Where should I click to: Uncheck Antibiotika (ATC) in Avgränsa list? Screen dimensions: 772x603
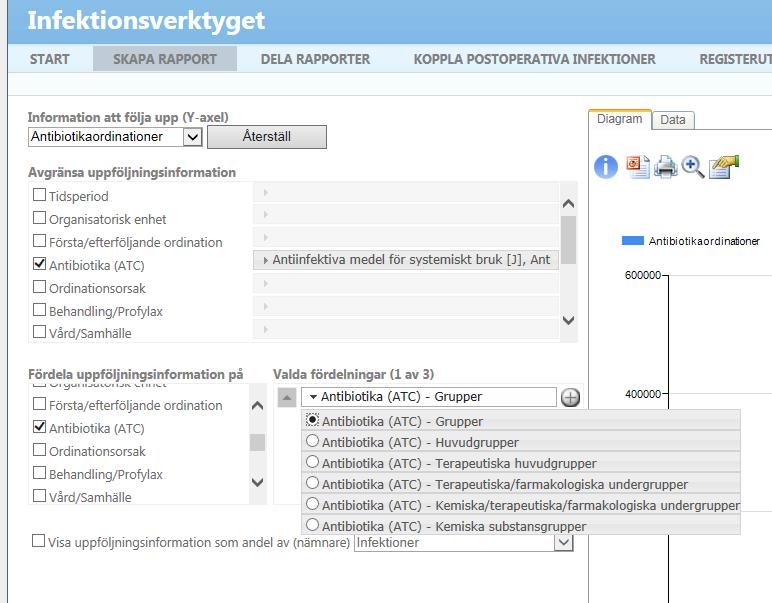[x=39, y=264]
